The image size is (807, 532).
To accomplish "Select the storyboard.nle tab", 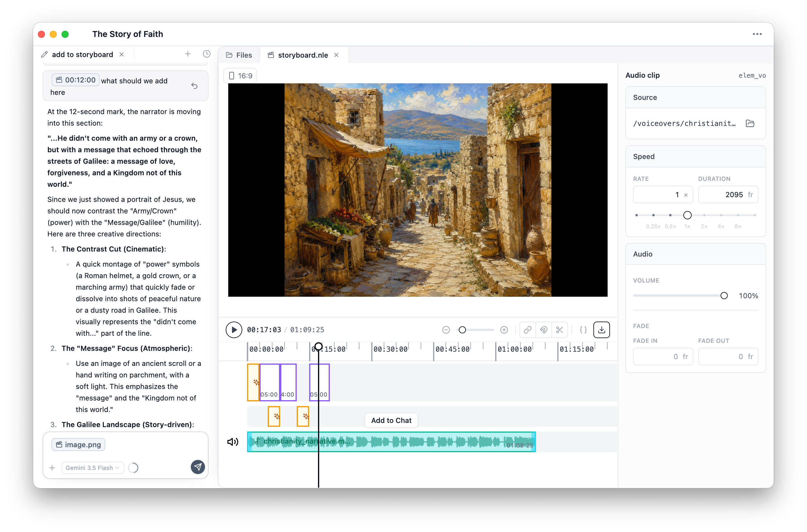I will tap(303, 55).
